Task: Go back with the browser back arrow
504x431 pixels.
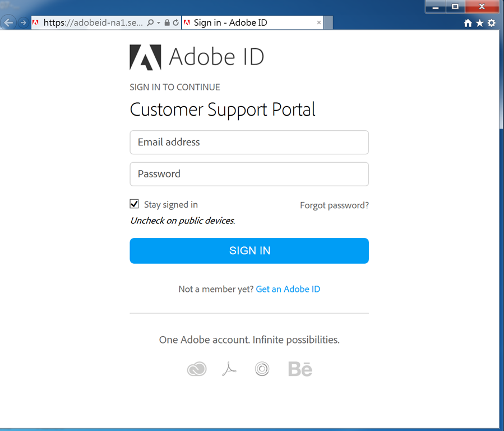Action: [x=8, y=22]
